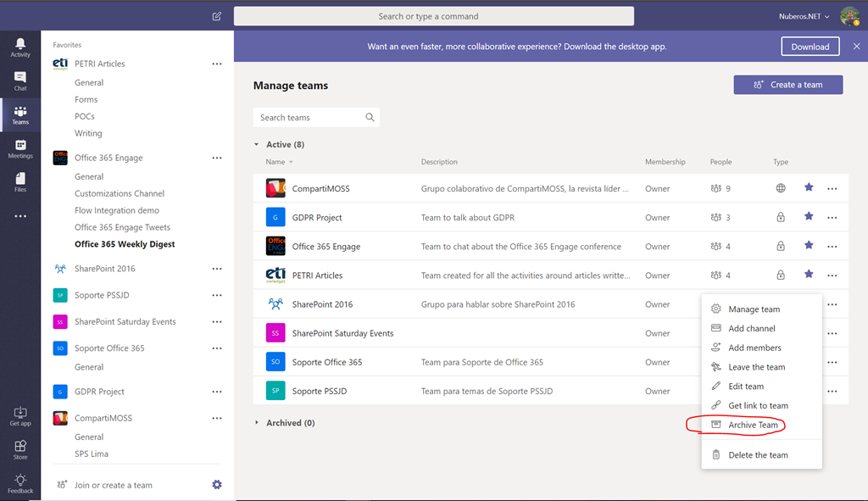Open more options for PETRI Articles in sidebar
868x501 pixels.
[217, 64]
